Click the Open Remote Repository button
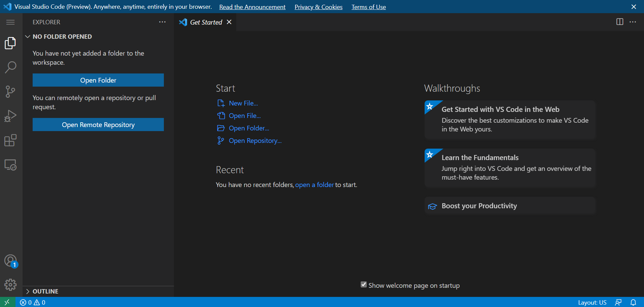 coord(98,125)
